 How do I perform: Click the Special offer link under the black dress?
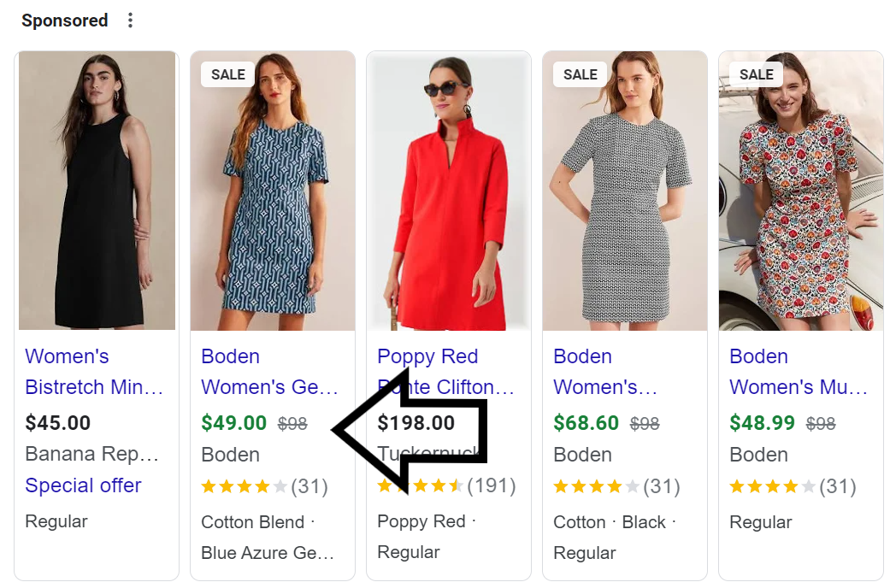click(x=83, y=485)
